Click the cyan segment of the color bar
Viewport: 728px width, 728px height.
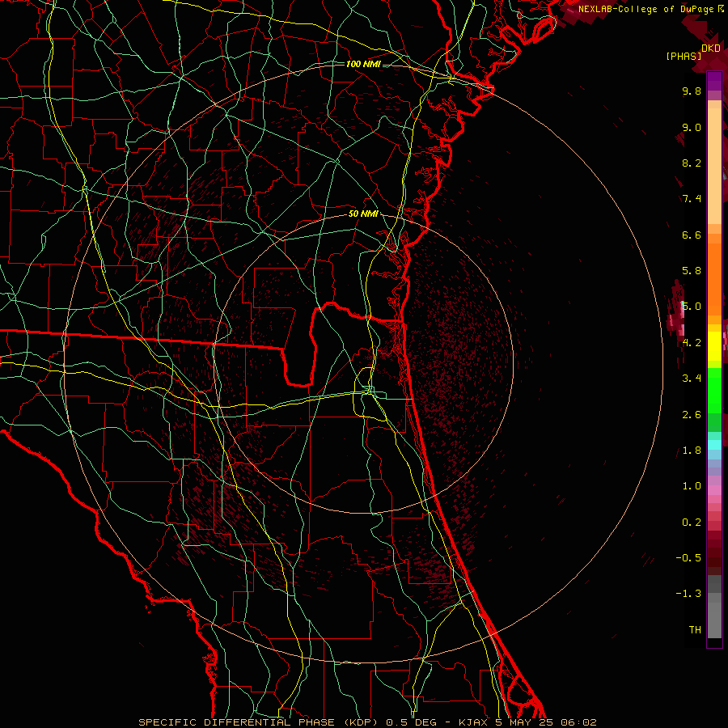[x=714, y=445]
